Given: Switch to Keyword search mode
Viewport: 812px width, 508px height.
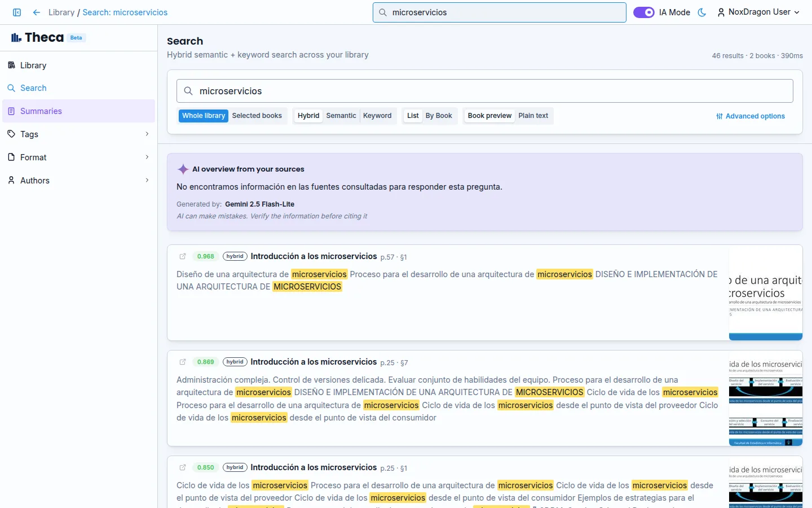Looking at the screenshot, I should click(x=377, y=116).
